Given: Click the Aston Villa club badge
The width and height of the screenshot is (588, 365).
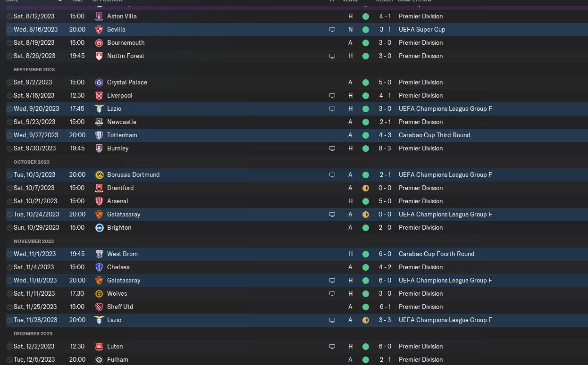Looking at the screenshot, I should click(x=99, y=16).
